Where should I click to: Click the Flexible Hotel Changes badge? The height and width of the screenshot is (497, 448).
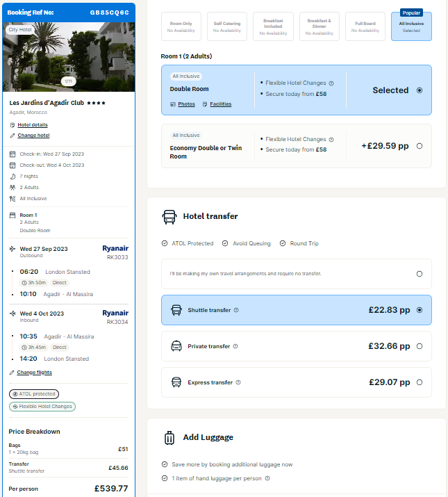coord(42,407)
